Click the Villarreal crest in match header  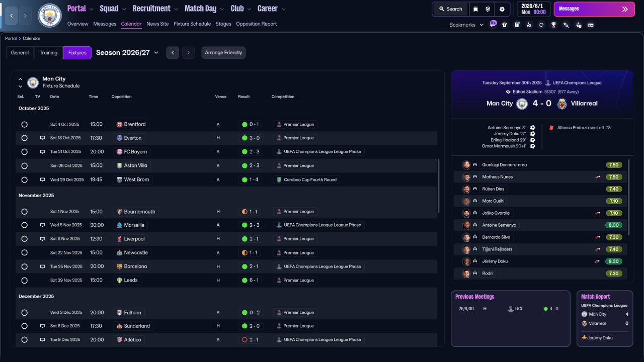click(x=561, y=104)
